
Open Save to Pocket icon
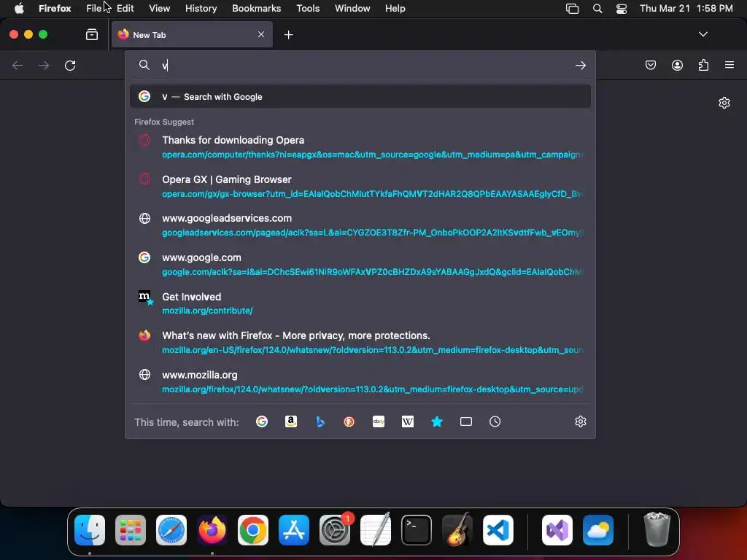click(650, 65)
